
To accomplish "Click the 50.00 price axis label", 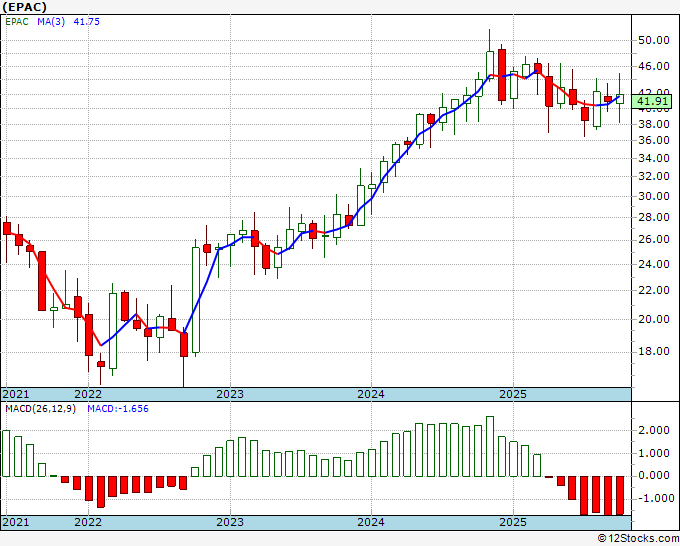I will click(654, 41).
